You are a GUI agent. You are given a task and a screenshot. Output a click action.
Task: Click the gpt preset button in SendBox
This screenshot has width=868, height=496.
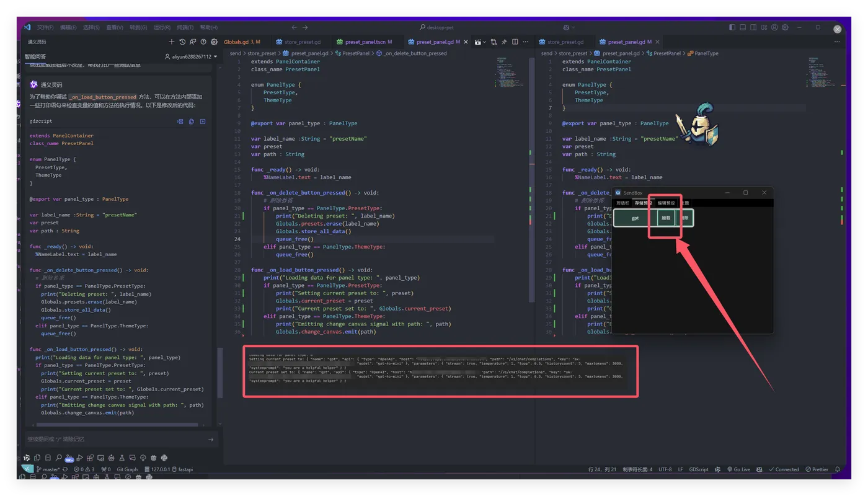pyautogui.click(x=635, y=218)
